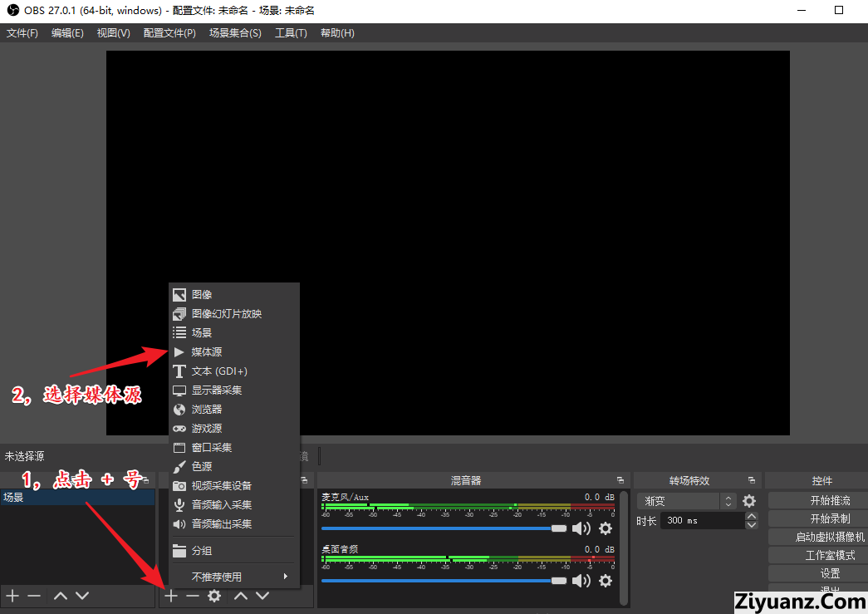
Task: Click the 浏览器 globe icon in the menu
Action: 179,410
